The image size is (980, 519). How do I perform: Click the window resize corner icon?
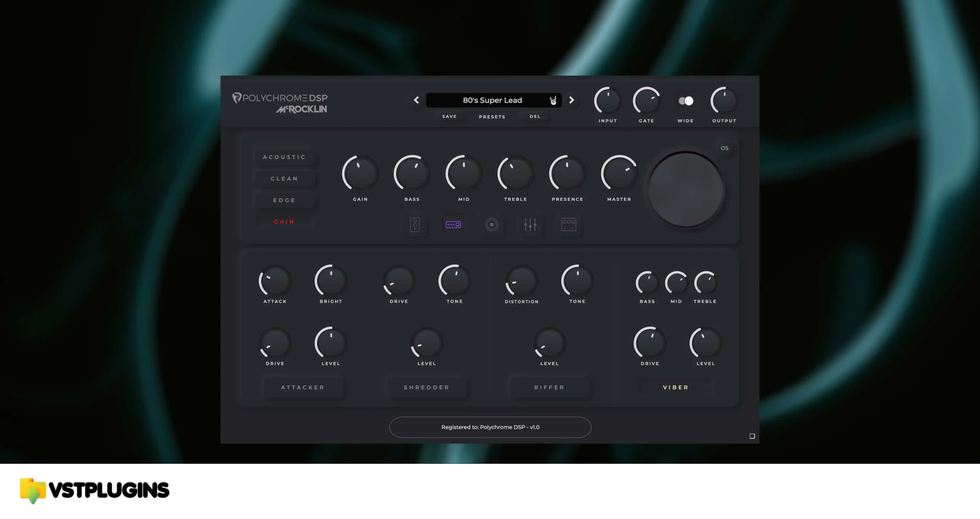752,436
